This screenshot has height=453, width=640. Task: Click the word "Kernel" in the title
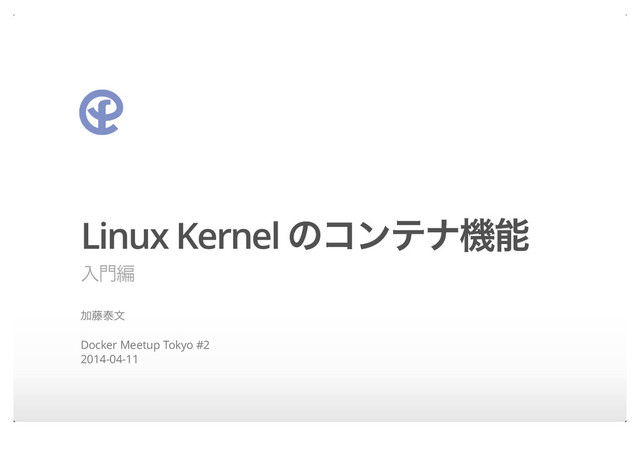pos(229,236)
